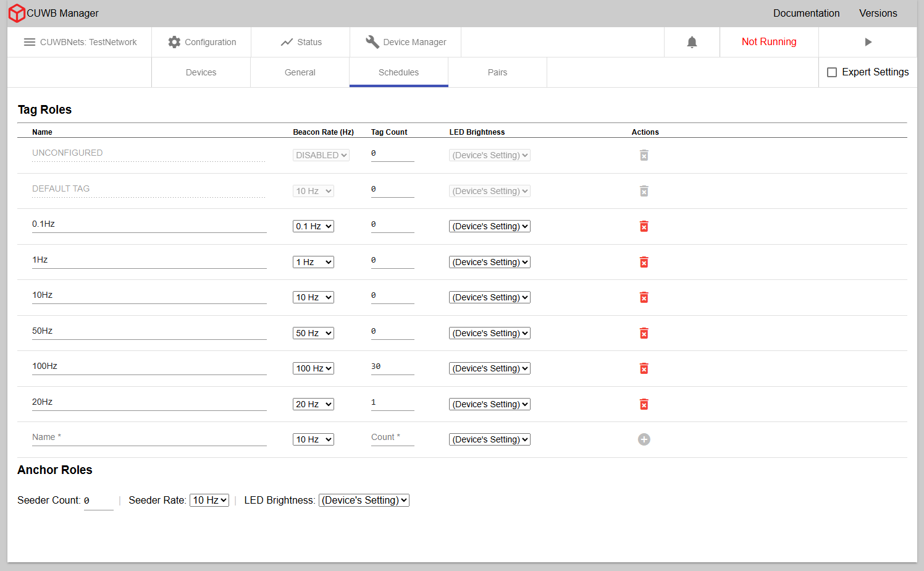This screenshot has width=924, height=571.
Task: Open the Configuration menu item
Action: pos(201,42)
